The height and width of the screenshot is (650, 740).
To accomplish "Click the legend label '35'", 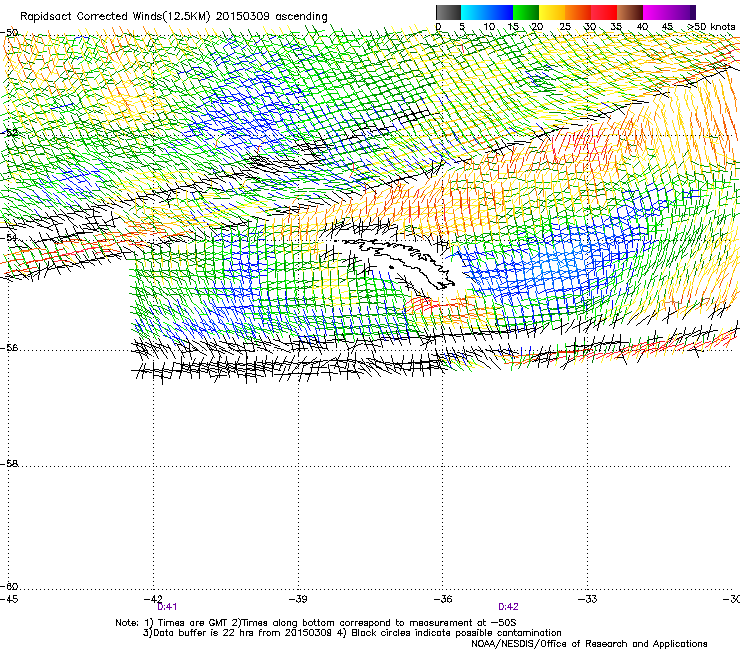I will tap(616, 27).
